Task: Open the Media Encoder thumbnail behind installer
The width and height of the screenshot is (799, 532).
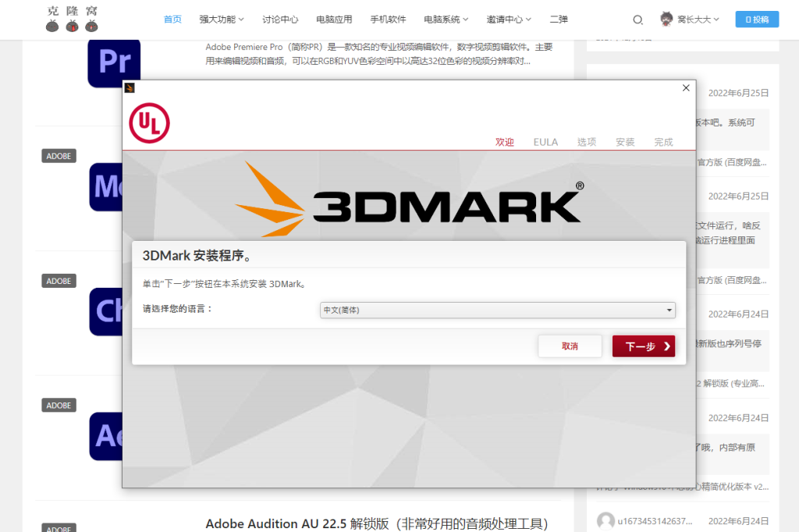Action: coord(106,186)
